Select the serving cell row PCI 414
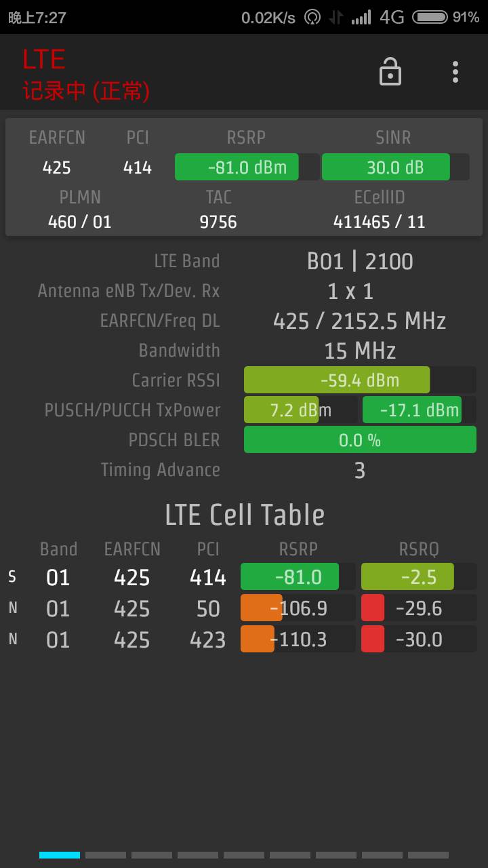488x868 pixels. pos(207,577)
